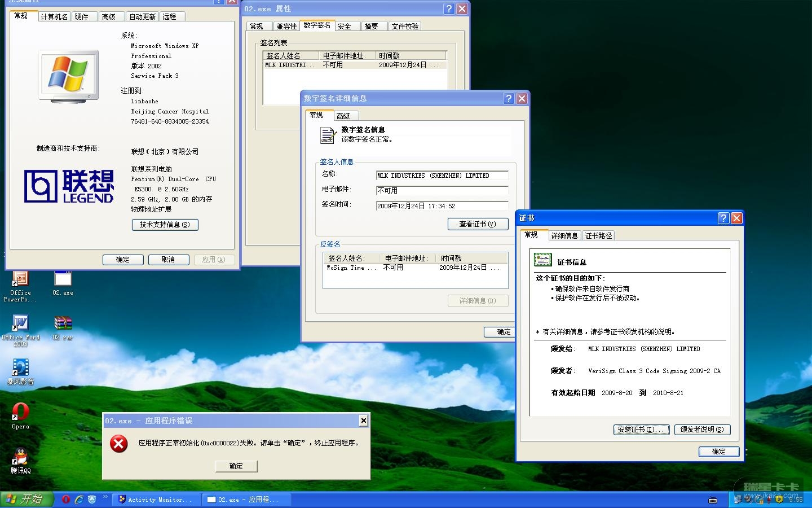
Task: Select the 02.exe desktop icon
Action: pos(63,283)
